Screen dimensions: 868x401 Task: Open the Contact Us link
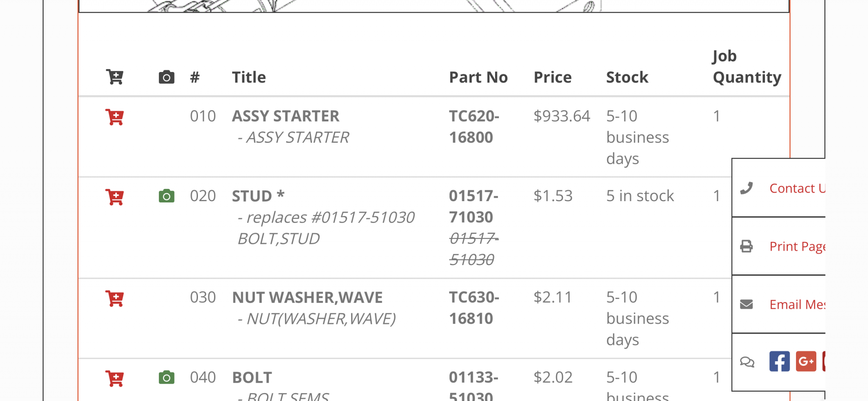click(797, 188)
